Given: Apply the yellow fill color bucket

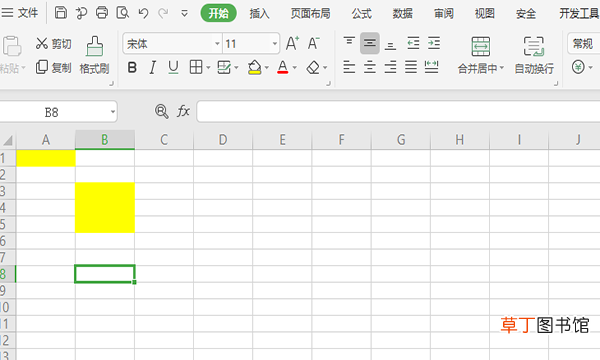Looking at the screenshot, I should (x=254, y=67).
